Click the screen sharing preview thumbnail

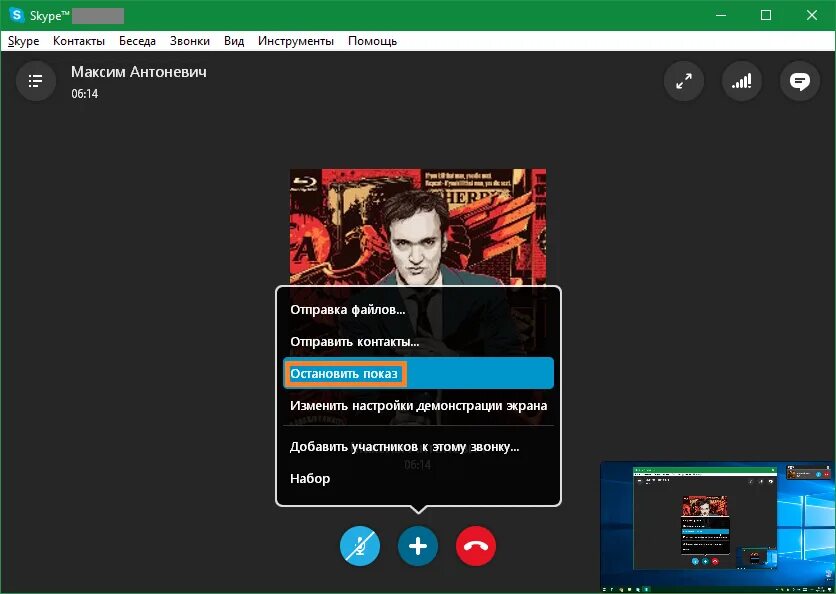click(x=717, y=527)
